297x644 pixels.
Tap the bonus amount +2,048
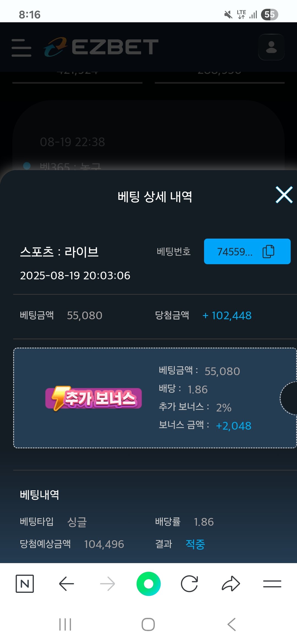point(233,426)
